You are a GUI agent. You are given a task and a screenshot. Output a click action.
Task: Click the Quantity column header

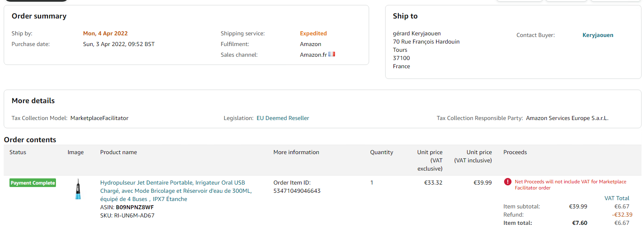point(381,152)
